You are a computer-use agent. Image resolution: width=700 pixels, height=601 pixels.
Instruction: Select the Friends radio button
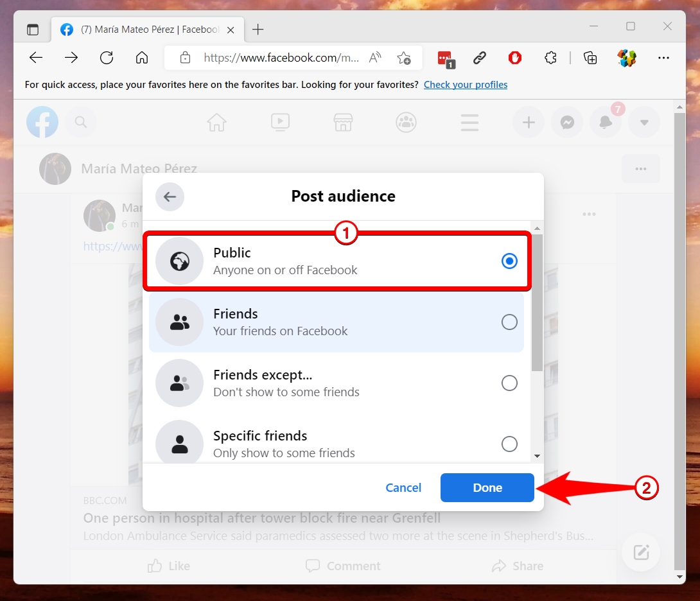tap(509, 322)
